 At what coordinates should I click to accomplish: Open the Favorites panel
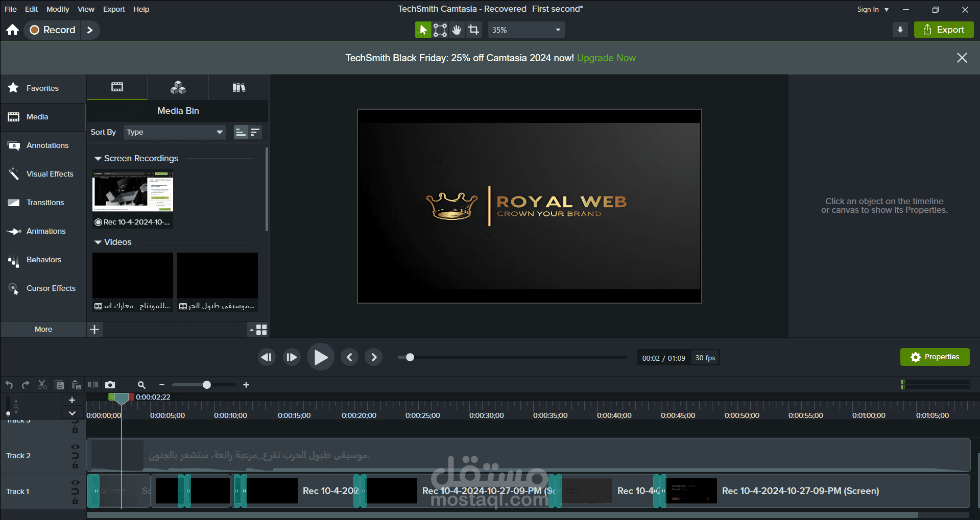(x=43, y=88)
